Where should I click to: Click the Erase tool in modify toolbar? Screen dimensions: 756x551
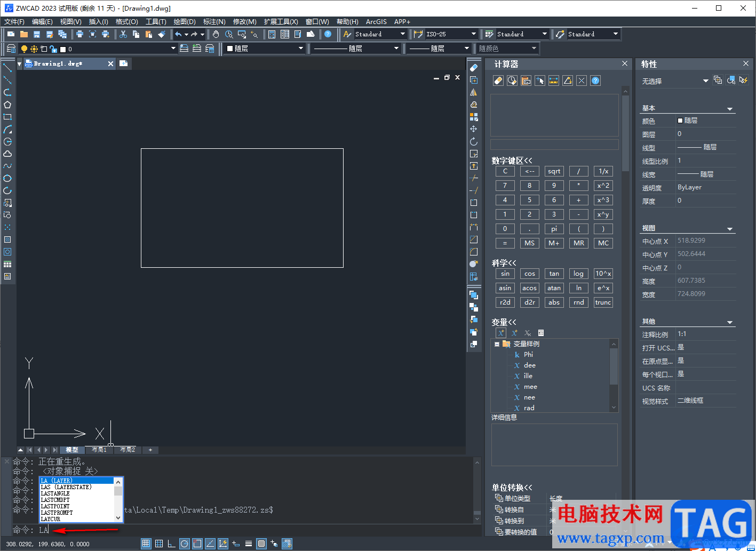474,68
